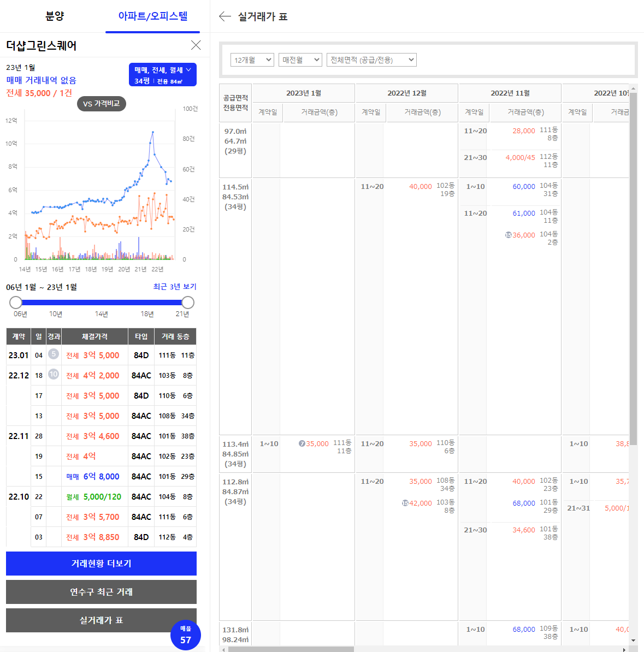
Task: Click the 61,000 price for 104동 11층
Action: click(x=523, y=213)
